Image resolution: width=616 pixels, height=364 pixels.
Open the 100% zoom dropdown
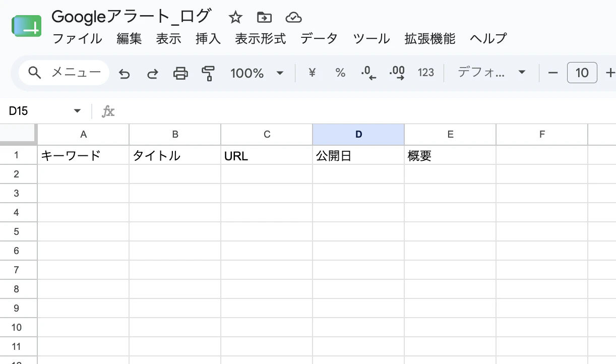(x=257, y=73)
